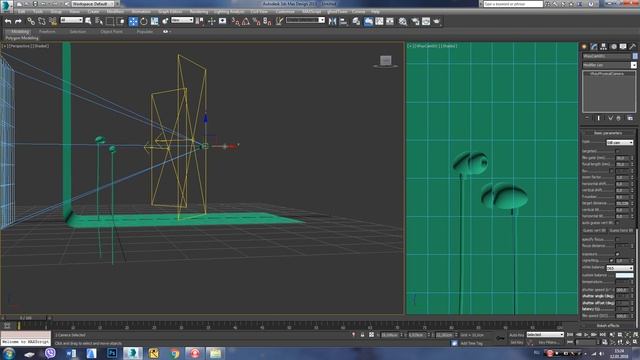Activate the Select and Link tool
640x360 pixels.
point(31,21)
